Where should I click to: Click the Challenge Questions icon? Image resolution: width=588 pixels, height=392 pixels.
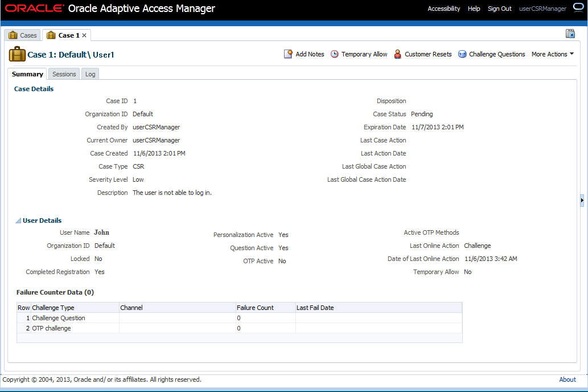coord(462,54)
